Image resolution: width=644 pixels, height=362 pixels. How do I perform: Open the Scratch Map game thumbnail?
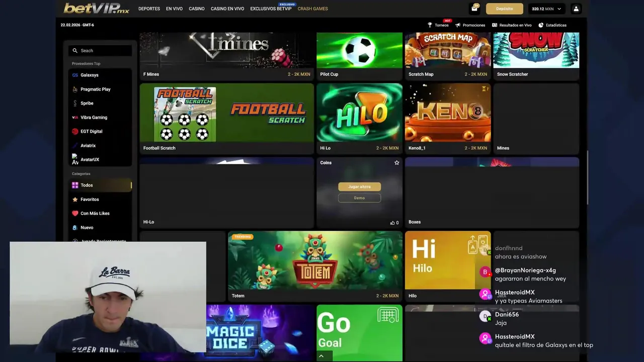coord(448,50)
